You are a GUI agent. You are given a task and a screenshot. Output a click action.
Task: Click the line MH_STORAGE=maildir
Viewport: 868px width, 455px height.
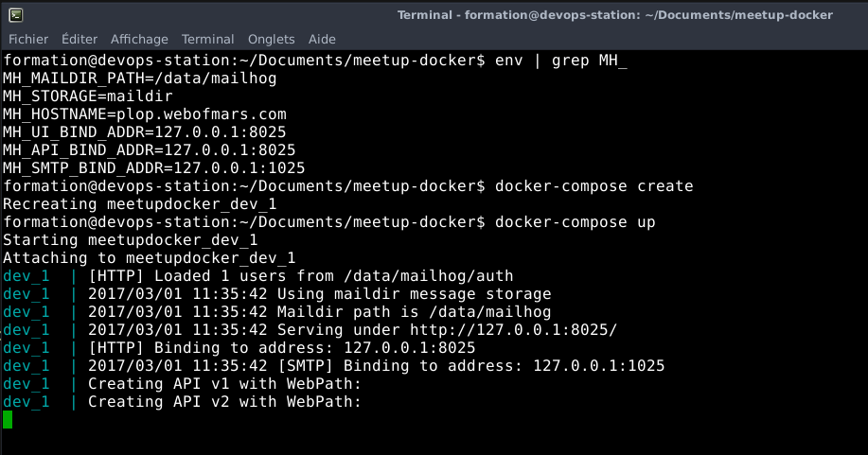pos(87,96)
